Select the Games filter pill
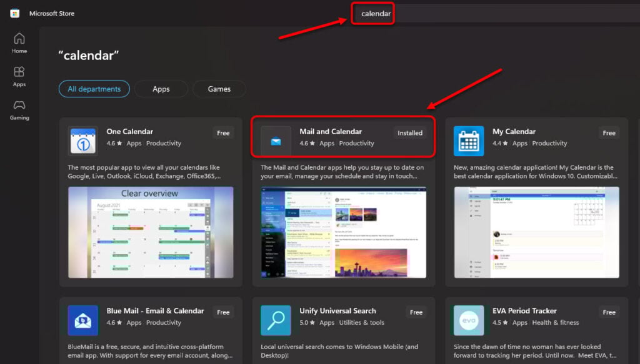 tap(219, 89)
